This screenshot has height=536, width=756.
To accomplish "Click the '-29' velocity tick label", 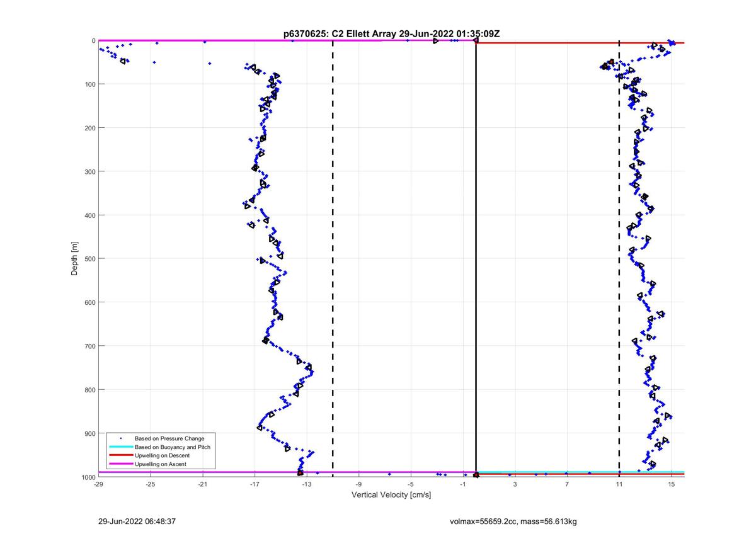I will (x=98, y=484).
